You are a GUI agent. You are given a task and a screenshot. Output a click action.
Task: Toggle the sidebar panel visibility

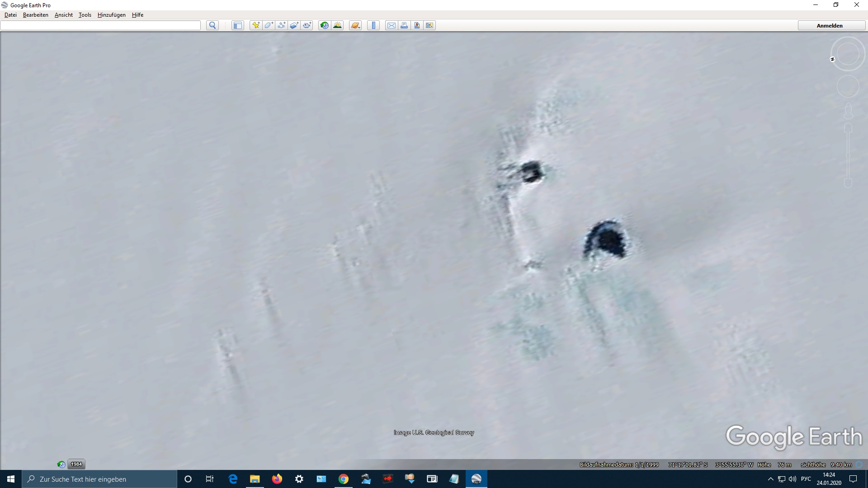pos(237,25)
